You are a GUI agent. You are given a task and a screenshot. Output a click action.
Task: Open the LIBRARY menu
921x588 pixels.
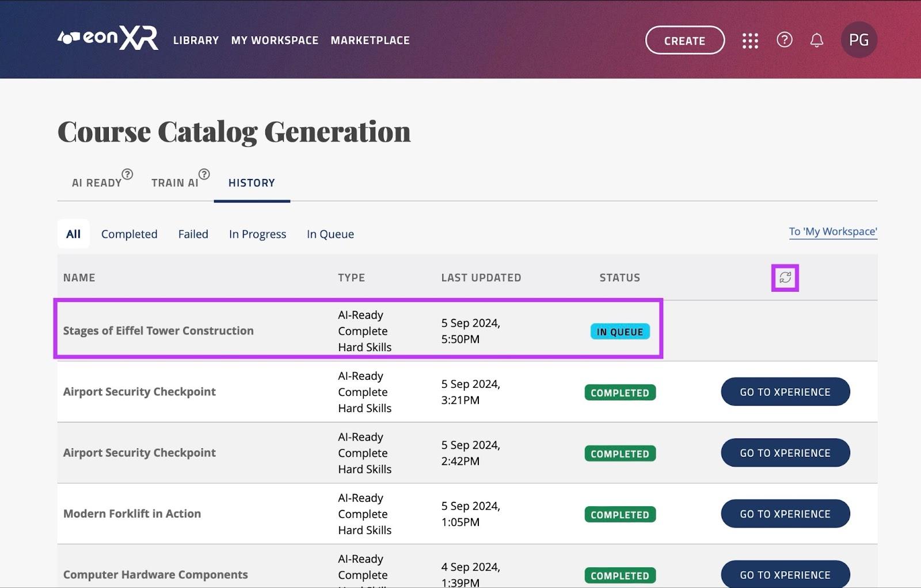[196, 40]
